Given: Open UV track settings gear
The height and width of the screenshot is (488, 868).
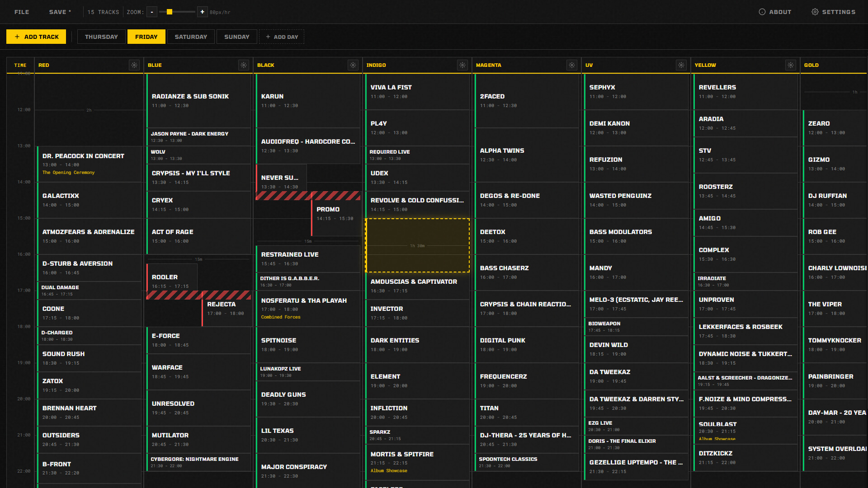Looking at the screenshot, I should (681, 65).
